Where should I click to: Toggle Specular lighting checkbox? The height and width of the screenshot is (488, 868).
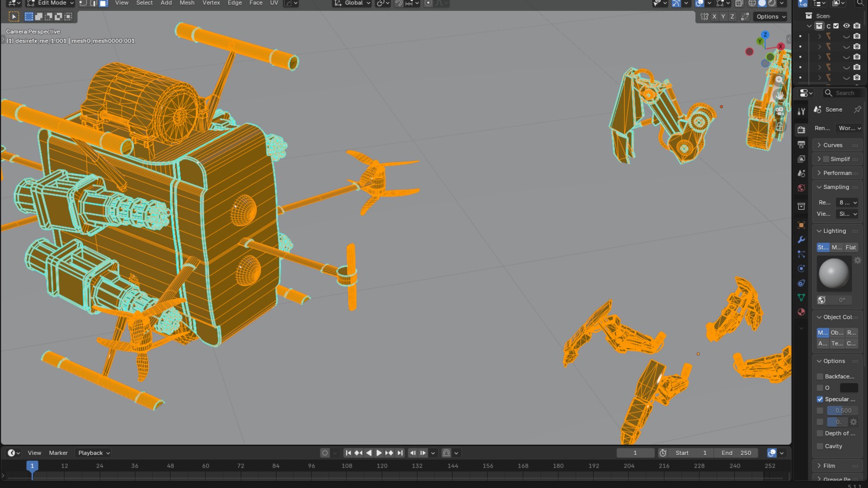820,399
